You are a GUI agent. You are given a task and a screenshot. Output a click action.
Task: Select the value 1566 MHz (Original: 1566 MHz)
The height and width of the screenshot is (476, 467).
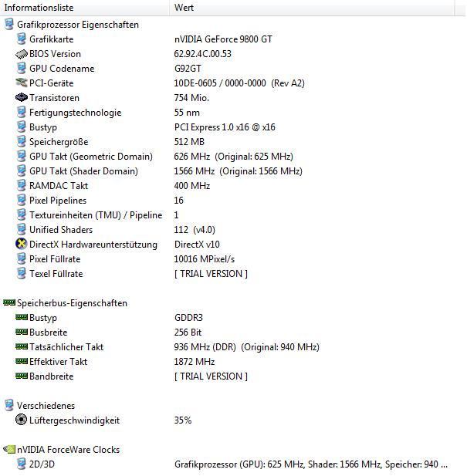238,171
